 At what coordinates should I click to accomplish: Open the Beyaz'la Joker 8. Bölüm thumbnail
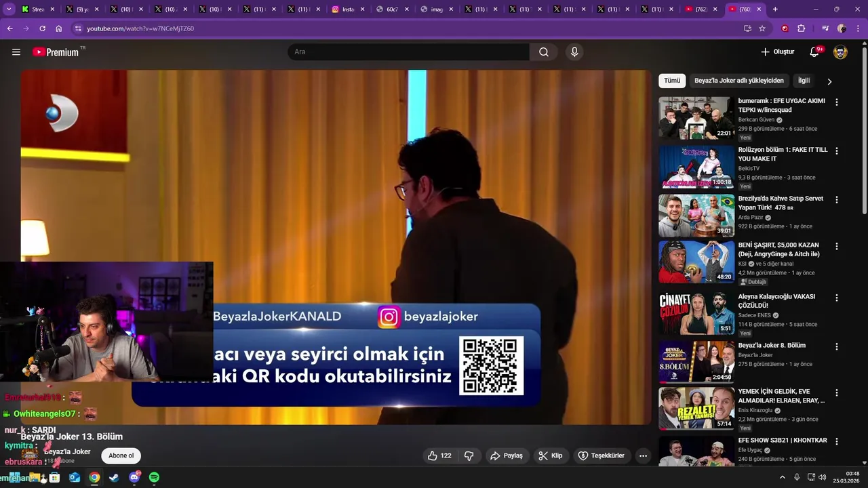696,362
